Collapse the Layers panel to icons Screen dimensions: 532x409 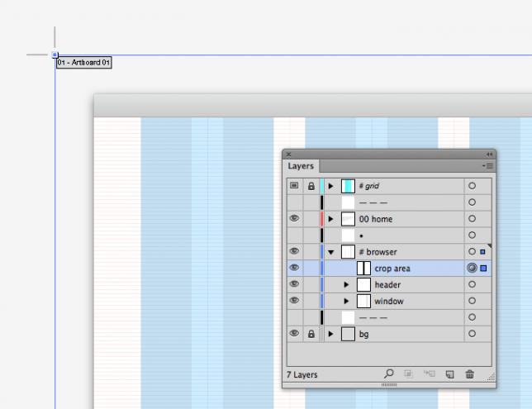pos(489,155)
